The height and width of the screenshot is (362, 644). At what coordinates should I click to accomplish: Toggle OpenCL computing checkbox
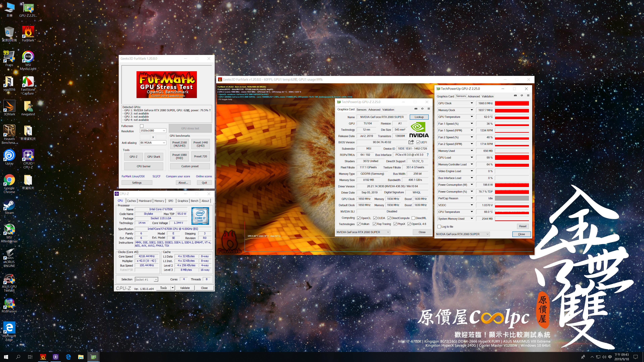[359, 218]
